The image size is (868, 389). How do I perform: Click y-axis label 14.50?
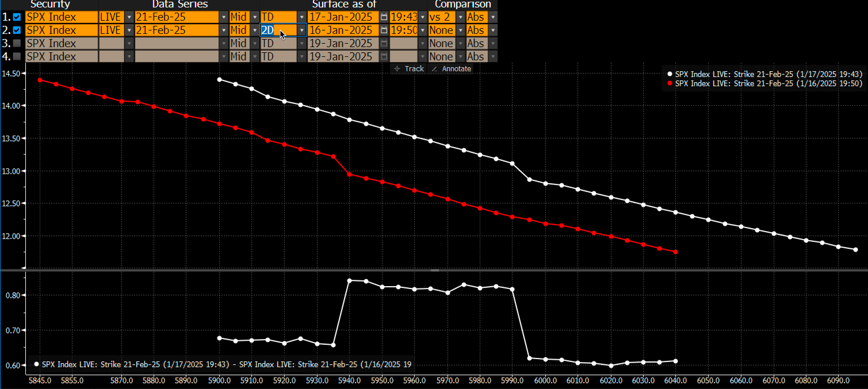(x=11, y=73)
